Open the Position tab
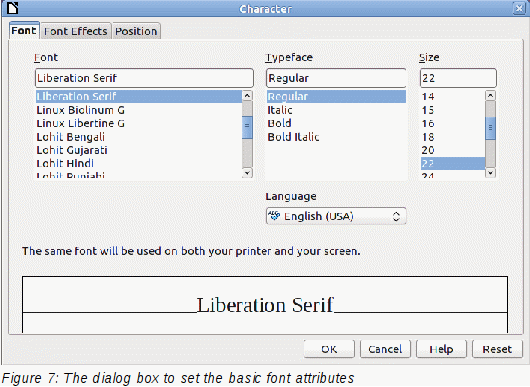The height and width of the screenshot is (387, 530). [x=136, y=31]
